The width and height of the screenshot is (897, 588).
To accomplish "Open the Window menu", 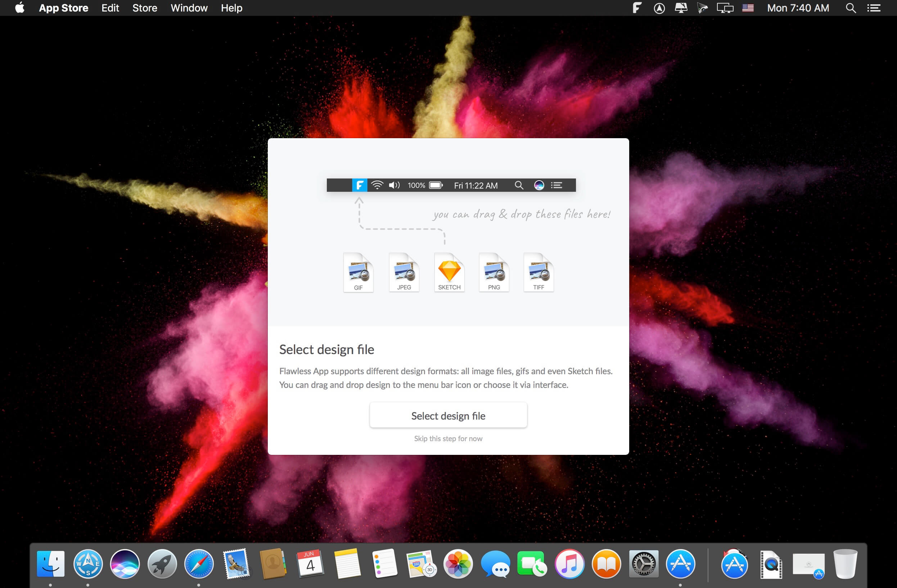I will 189,8.
